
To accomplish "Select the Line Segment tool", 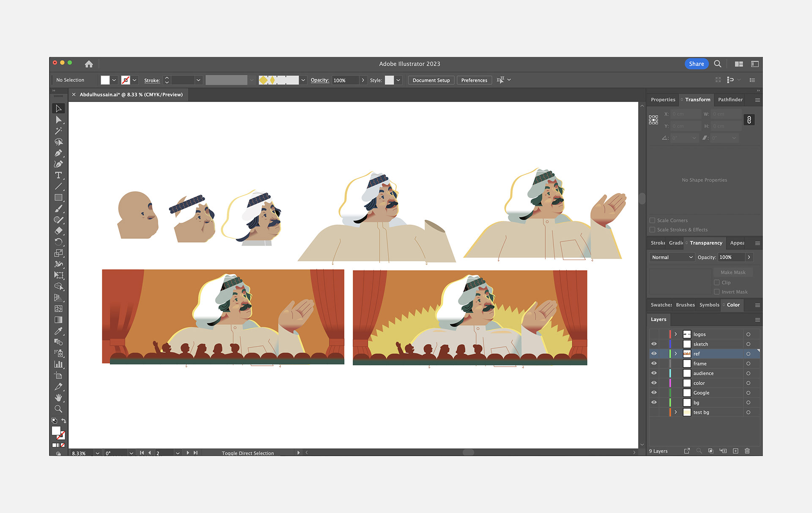I will (x=59, y=186).
